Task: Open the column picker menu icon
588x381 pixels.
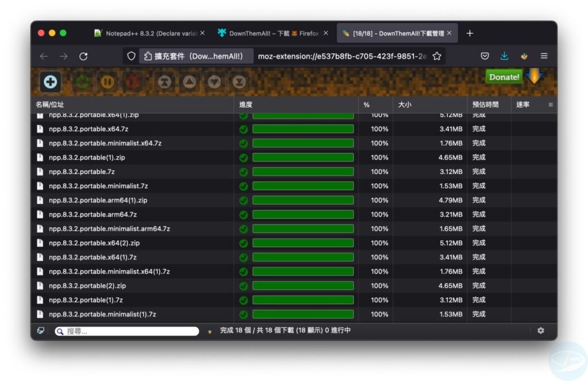Action: (x=551, y=105)
